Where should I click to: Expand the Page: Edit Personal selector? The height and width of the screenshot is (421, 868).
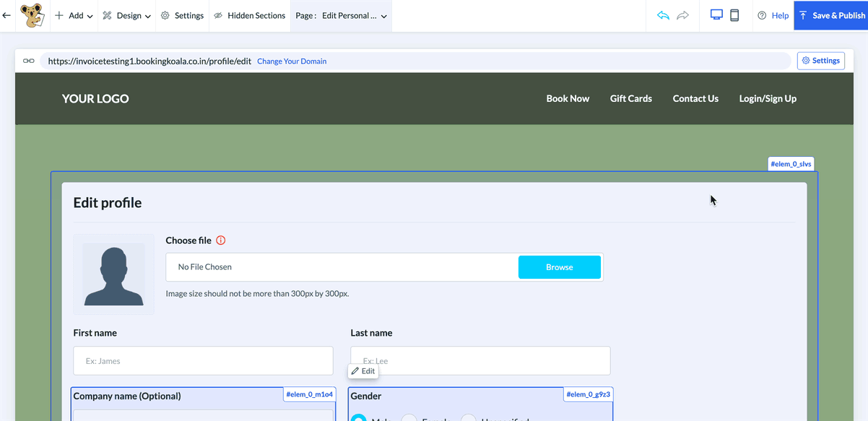[342, 15]
